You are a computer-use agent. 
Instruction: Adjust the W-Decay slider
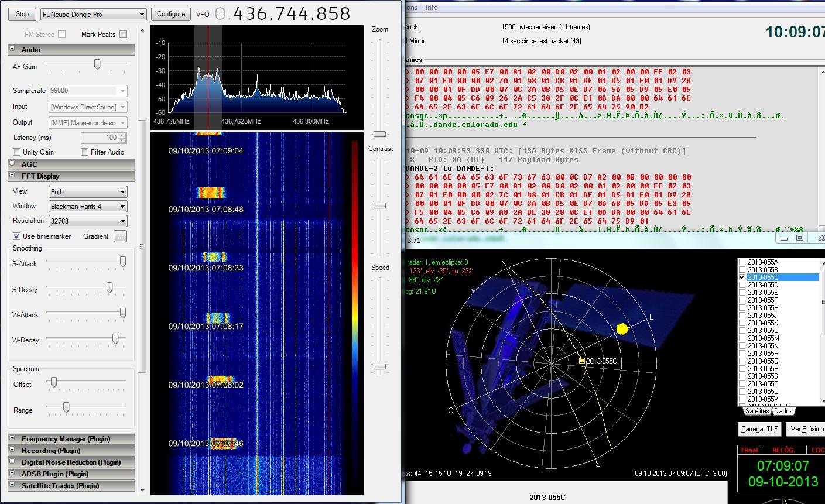(x=115, y=338)
